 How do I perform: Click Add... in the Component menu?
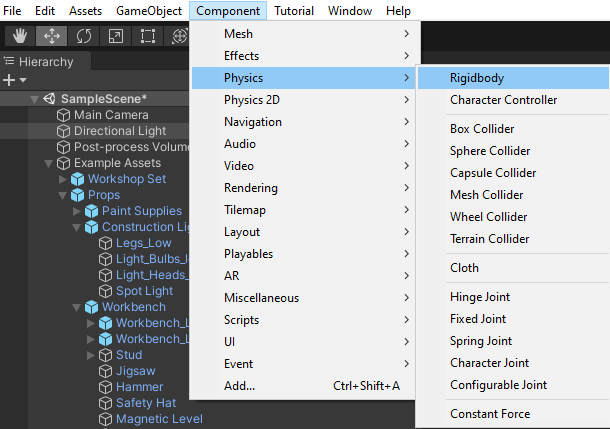click(240, 386)
